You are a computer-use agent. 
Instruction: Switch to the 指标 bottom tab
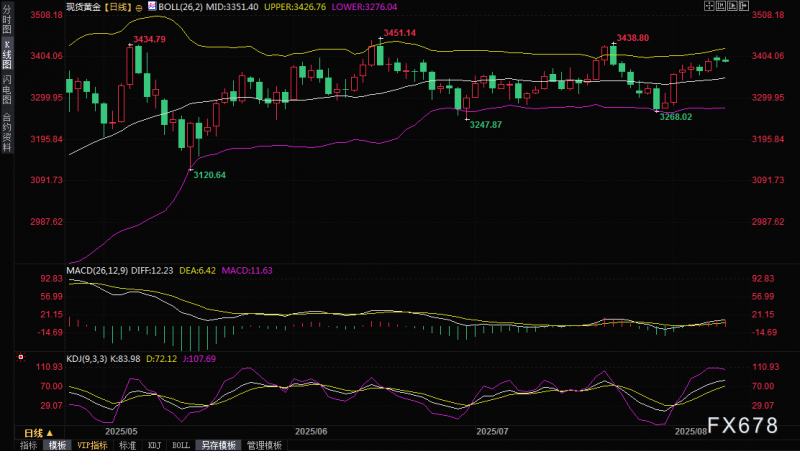click(x=29, y=445)
